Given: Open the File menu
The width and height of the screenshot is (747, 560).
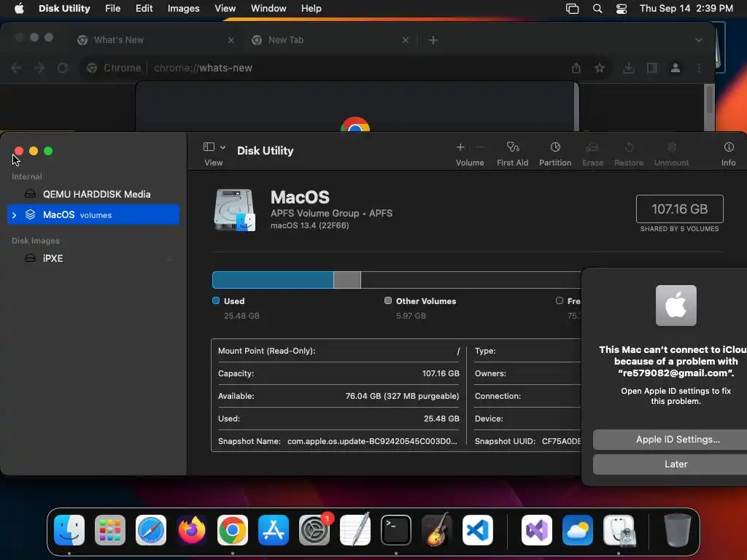Looking at the screenshot, I should [113, 9].
